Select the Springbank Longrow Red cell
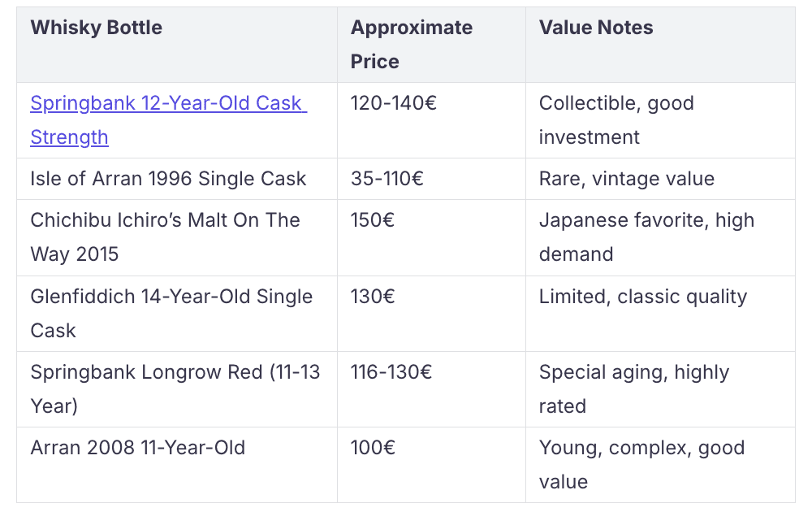812x512 pixels. coord(177,390)
